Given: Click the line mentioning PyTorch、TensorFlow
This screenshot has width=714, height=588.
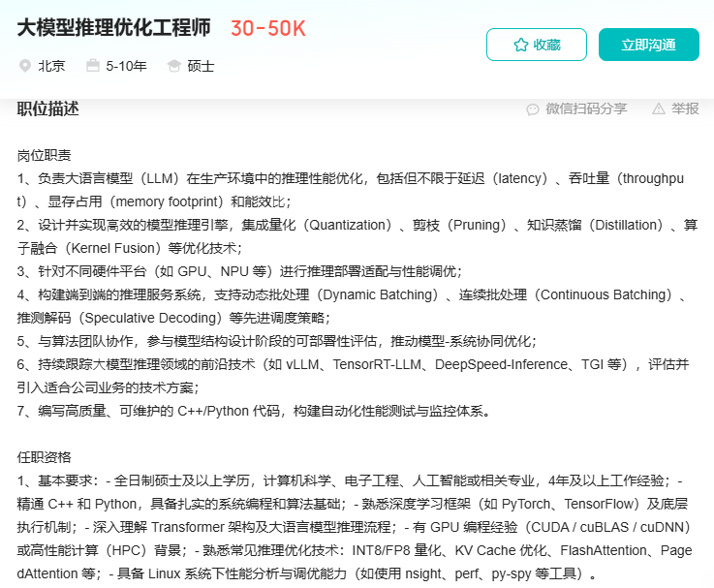Looking at the screenshot, I should coord(353,504).
